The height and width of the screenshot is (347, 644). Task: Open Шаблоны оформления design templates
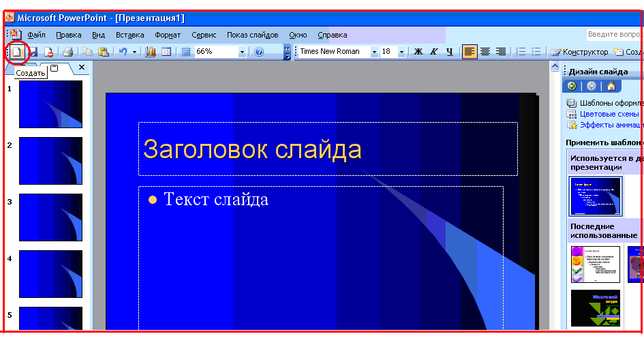coord(604,103)
